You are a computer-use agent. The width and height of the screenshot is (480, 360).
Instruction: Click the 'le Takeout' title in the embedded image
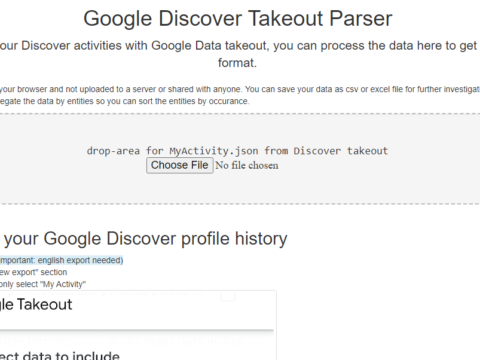tap(36, 304)
